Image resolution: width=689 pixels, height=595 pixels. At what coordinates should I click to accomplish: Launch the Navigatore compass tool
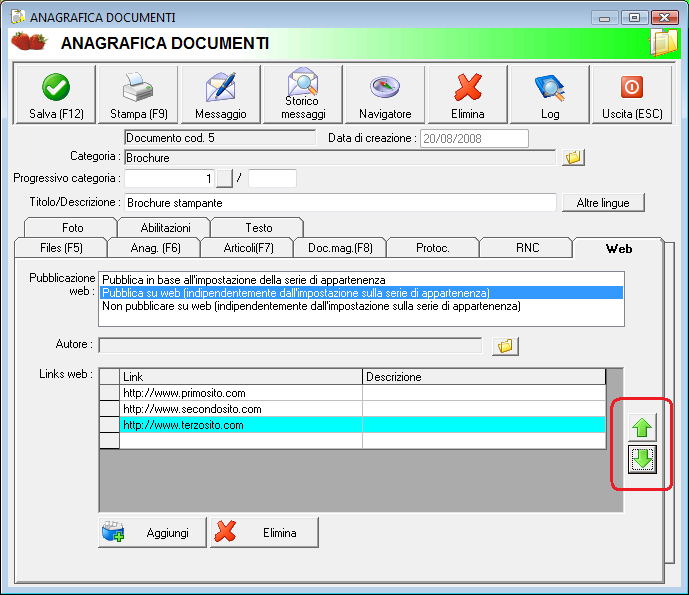coord(385,94)
